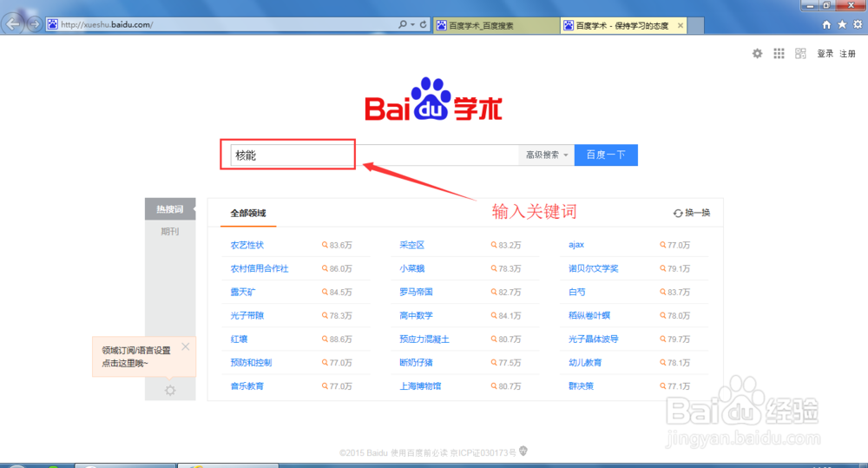
Task: Open the 农村信用合作社 keyword link
Action: [x=259, y=268]
